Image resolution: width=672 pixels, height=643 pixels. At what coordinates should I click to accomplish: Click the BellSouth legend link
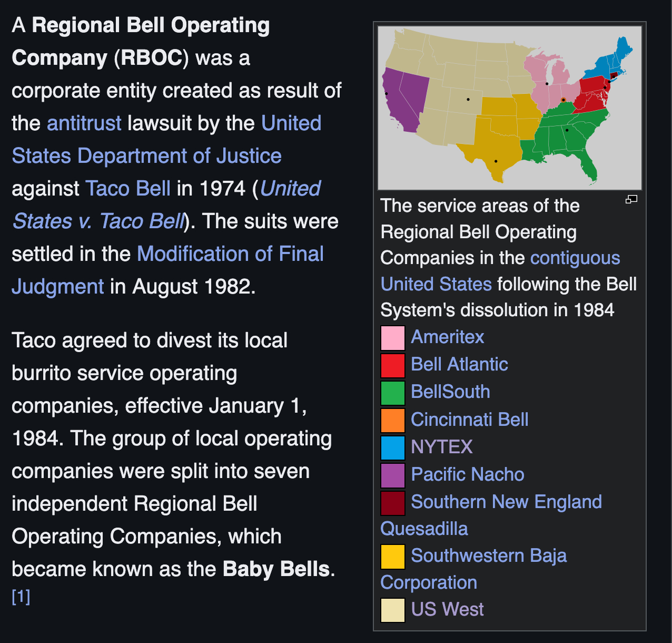point(450,392)
